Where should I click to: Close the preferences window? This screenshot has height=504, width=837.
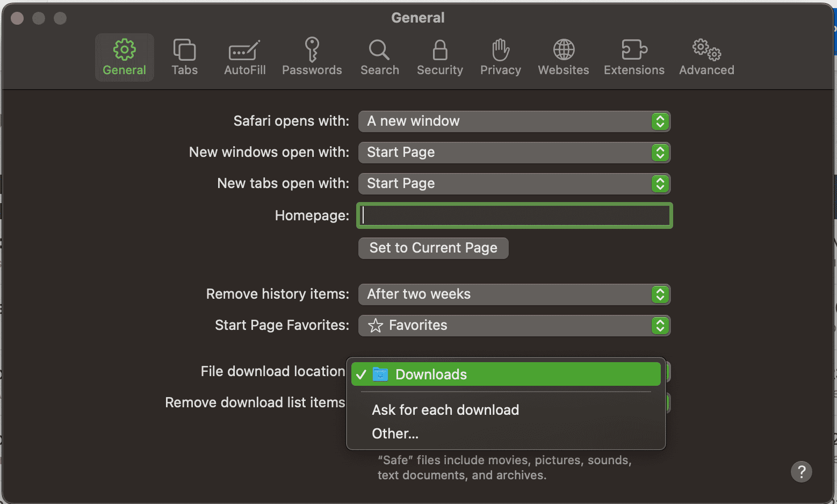tap(17, 18)
